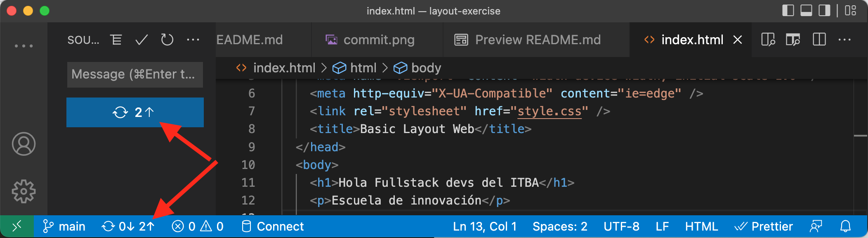Click the commit message input field
The width and height of the screenshot is (868, 238).
[x=135, y=74]
